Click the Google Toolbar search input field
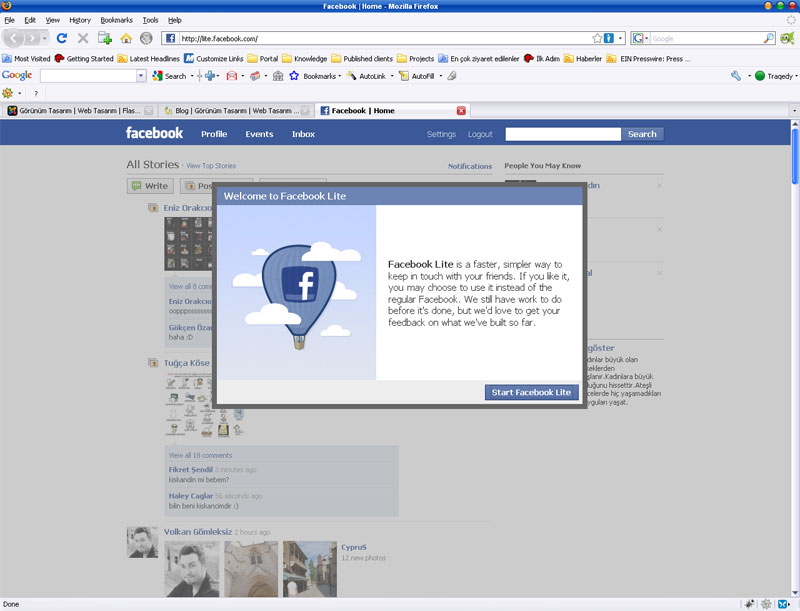Image resolution: width=800 pixels, height=611 pixels. coord(89,76)
